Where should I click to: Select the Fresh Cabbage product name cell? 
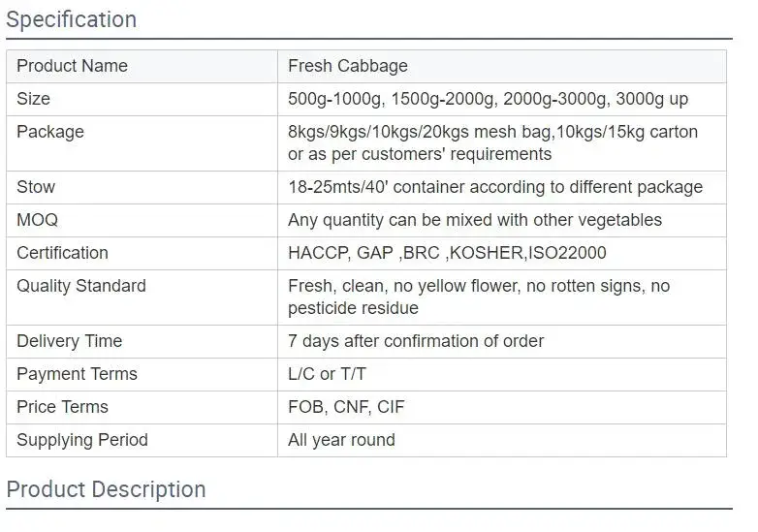tap(502, 66)
